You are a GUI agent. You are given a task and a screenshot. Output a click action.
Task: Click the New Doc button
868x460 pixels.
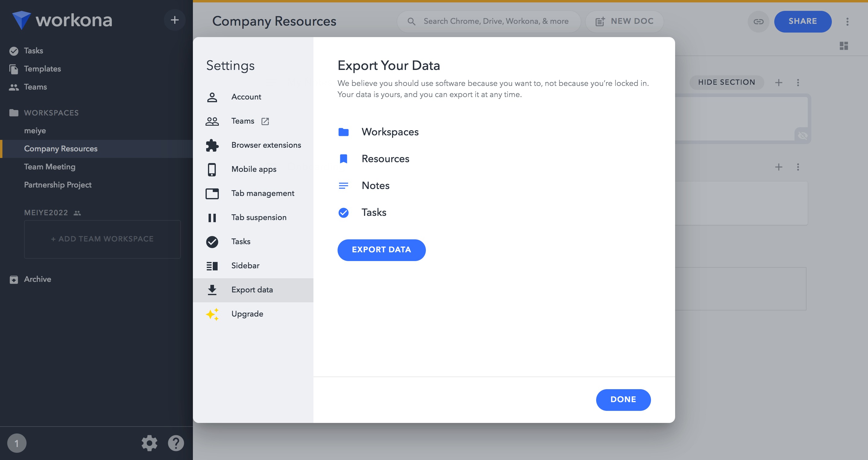(625, 21)
